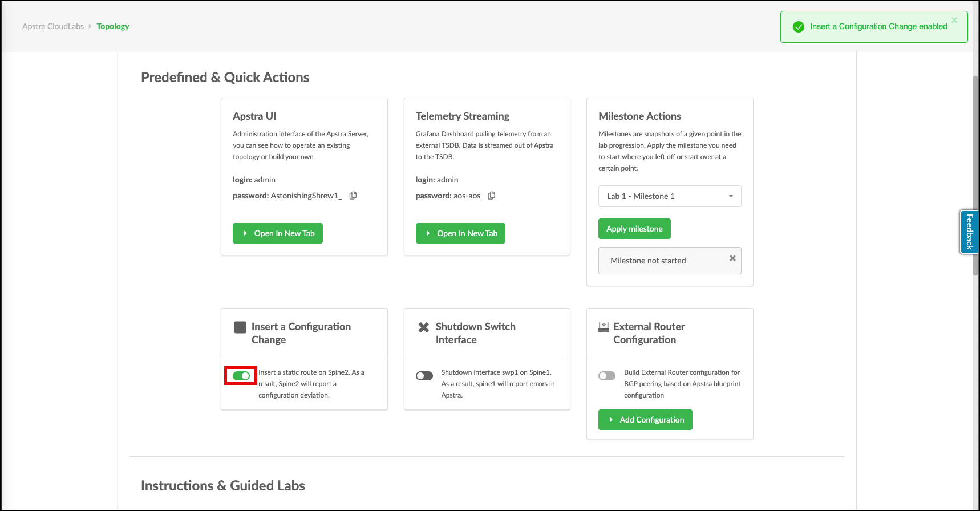This screenshot has height=511, width=980.
Task: Open Telemetry Streaming in new tab
Action: [460, 233]
